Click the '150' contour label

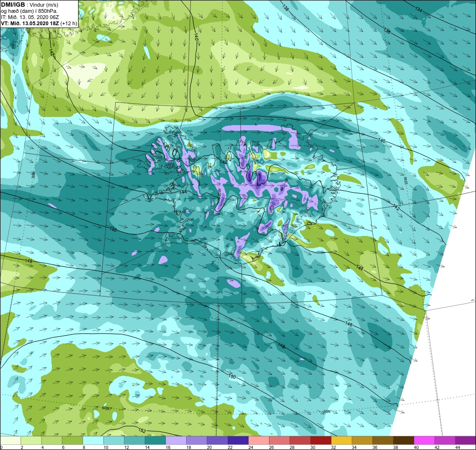pyautogui.click(x=232, y=377)
